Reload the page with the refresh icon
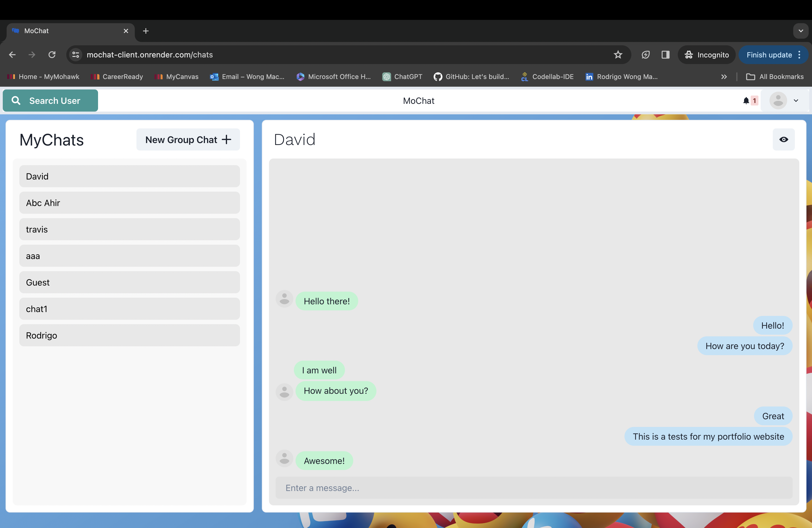 (x=52, y=55)
